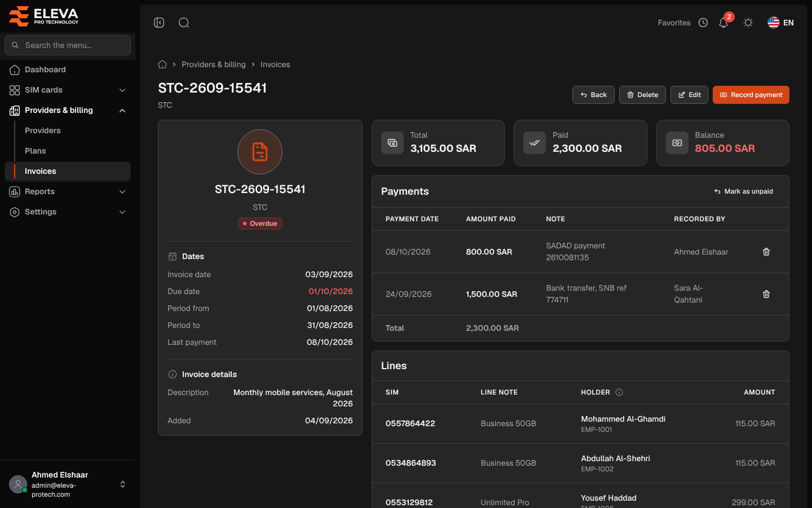Click SIM number 0534864893
812x508 pixels.
[411, 463]
